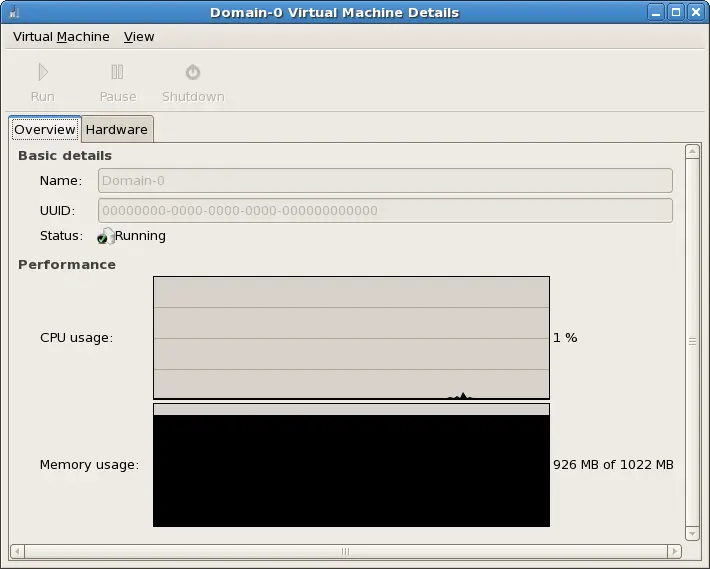Click the window icon in title bar
Viewport: 710px width, 569px height.
pyautogui.click(x=14, y=12)
